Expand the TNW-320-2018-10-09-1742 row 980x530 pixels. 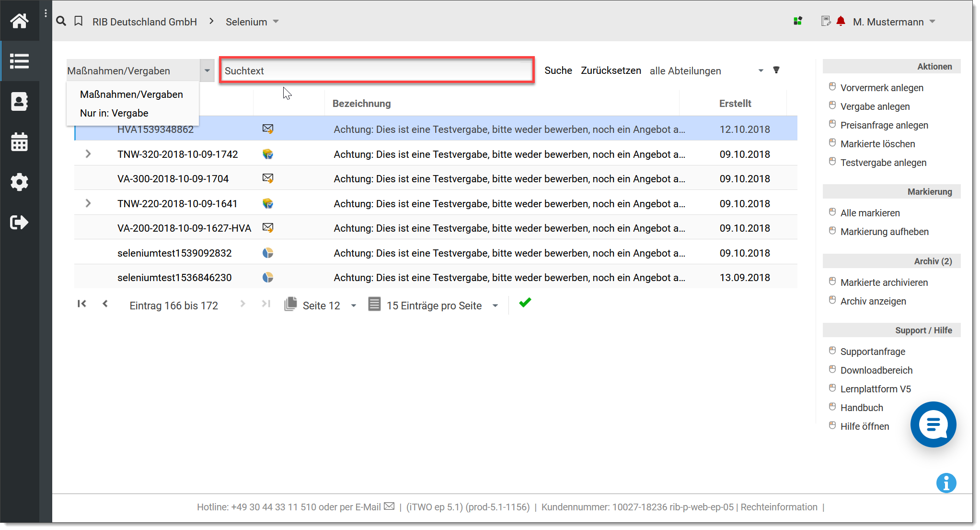(x=88, y=154)
